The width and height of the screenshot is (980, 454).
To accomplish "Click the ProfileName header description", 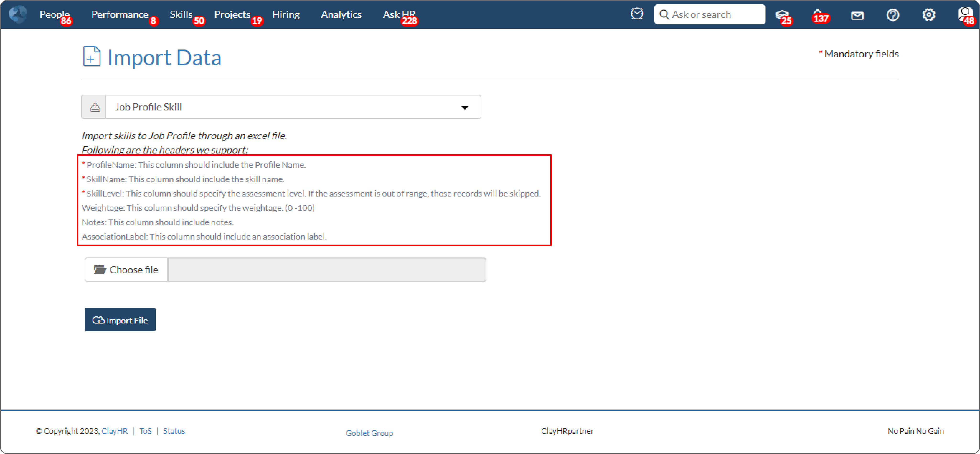I will coord(194,165).
